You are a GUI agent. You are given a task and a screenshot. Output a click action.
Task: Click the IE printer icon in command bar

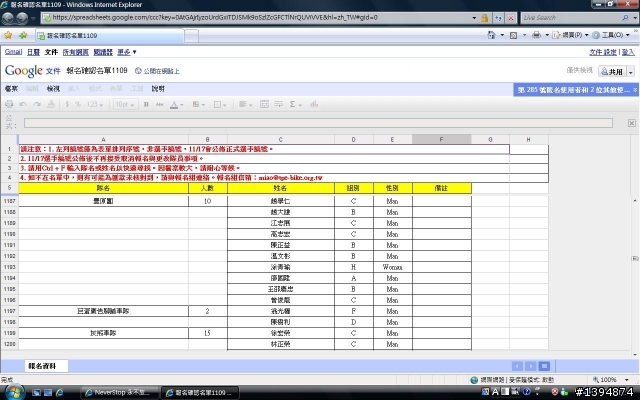click(536, 35)
